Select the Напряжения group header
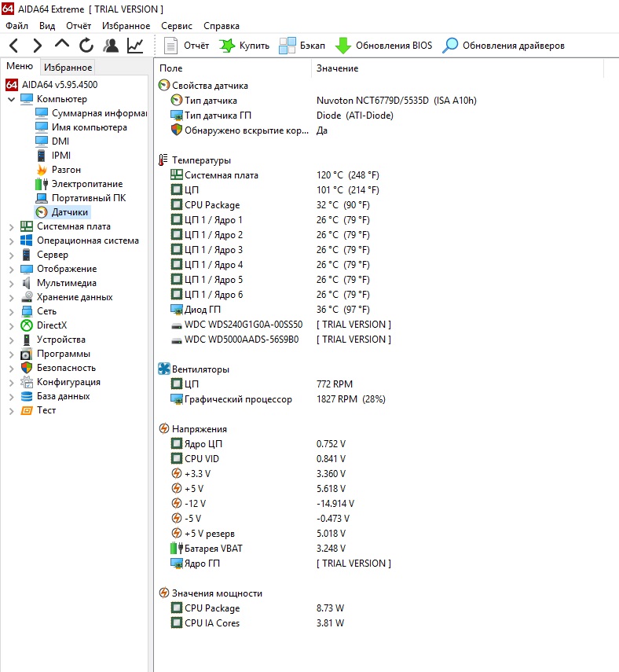This screenshot has width=619, height=672. coord(192,429)
